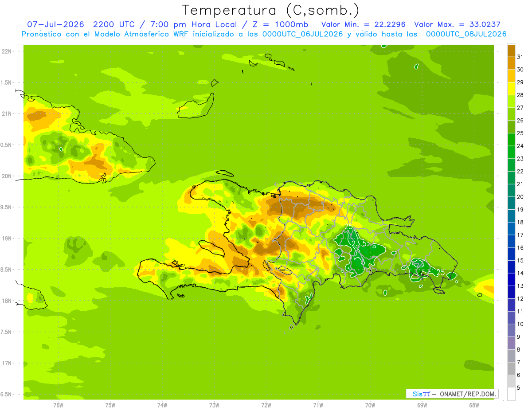Click the '76W' longitude label
532x411 pixels.
pyautogui.click(x=58, y=405)
